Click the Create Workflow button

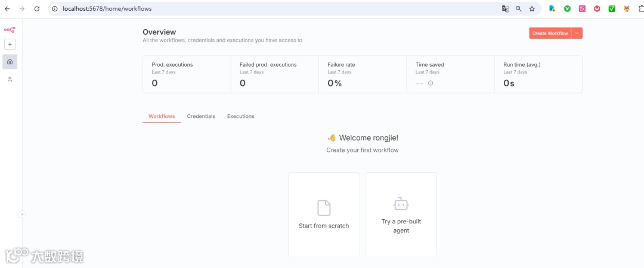550,33
